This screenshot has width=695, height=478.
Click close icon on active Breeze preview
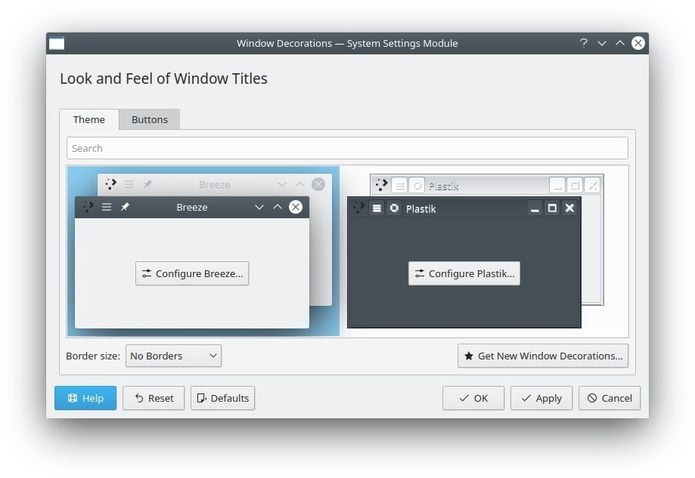coord(296,207)
